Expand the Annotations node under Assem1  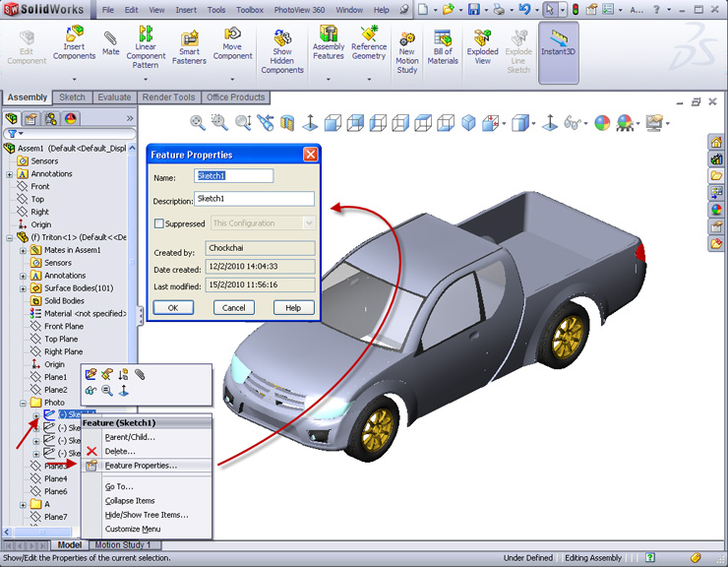pos(9,174)
